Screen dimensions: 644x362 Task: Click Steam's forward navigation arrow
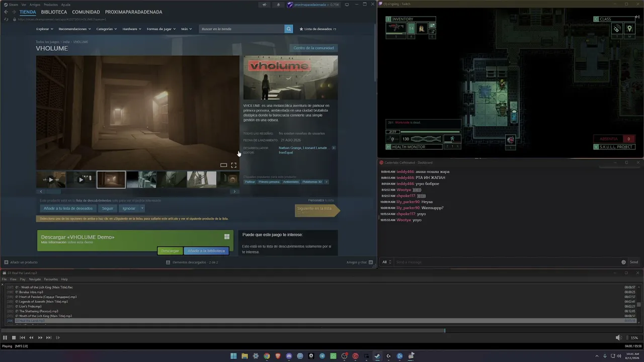(14, 12)
